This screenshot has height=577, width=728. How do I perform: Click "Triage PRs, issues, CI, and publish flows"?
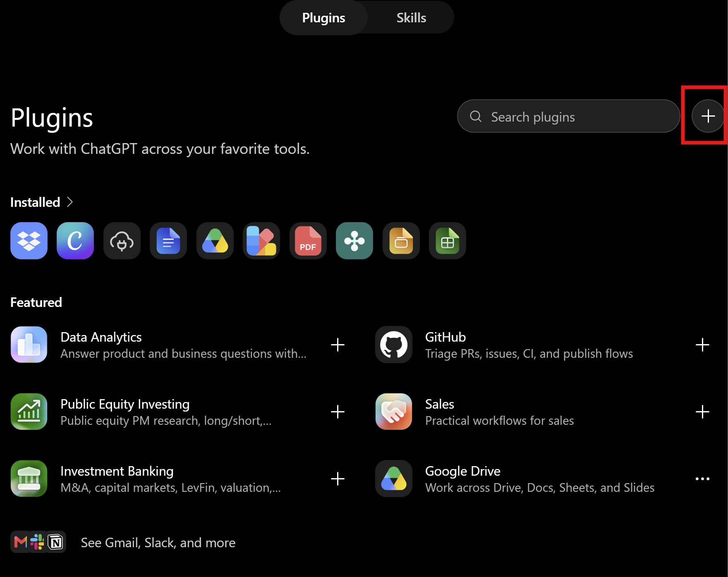tap(529, 354)
